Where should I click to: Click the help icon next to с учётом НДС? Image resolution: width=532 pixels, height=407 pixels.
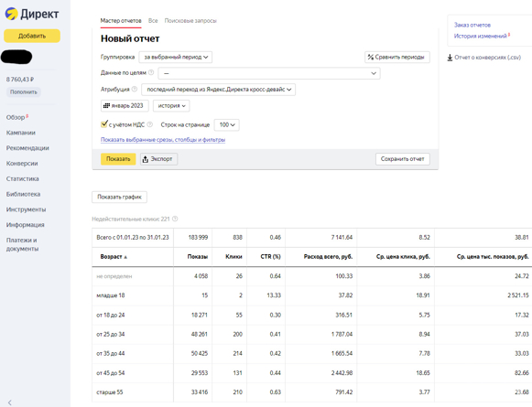point(149,124)
